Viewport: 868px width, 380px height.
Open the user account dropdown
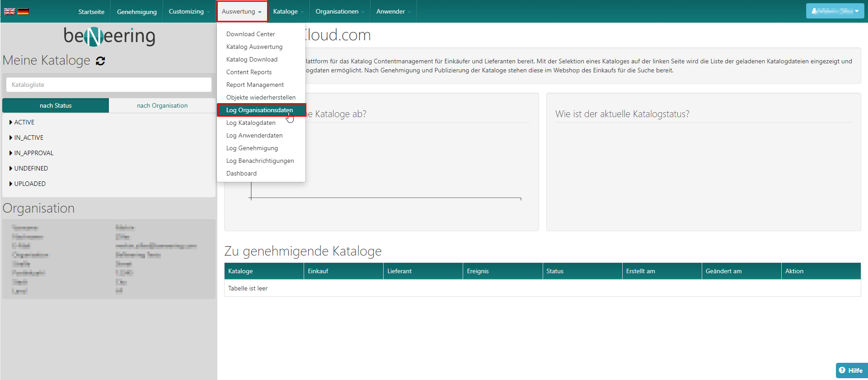click(835, 11)
